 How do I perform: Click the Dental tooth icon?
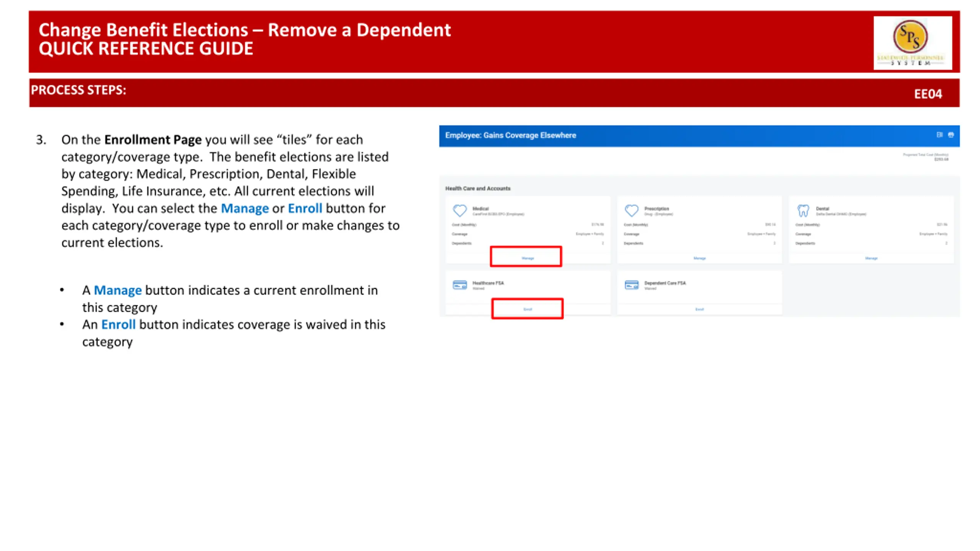[x=803, y=210]
